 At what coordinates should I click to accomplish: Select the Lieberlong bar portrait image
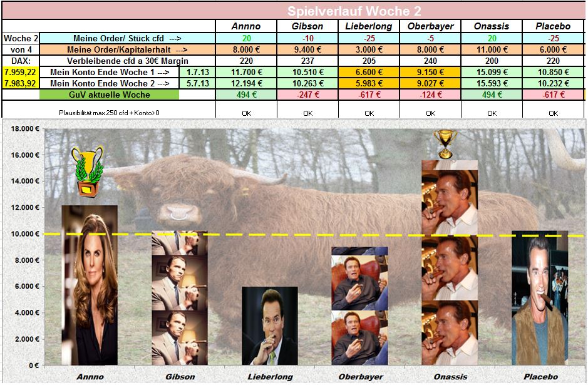270,326
